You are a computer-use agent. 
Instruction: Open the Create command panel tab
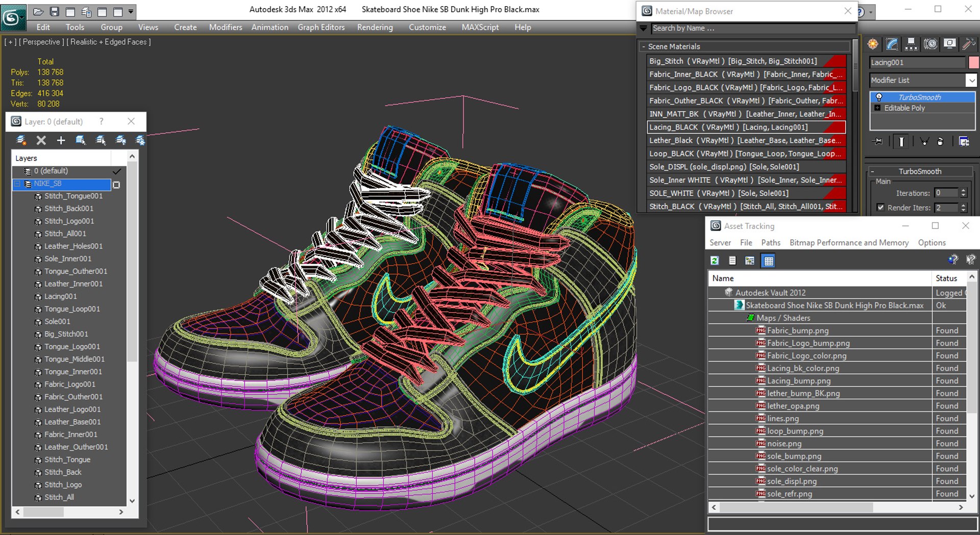873,44
